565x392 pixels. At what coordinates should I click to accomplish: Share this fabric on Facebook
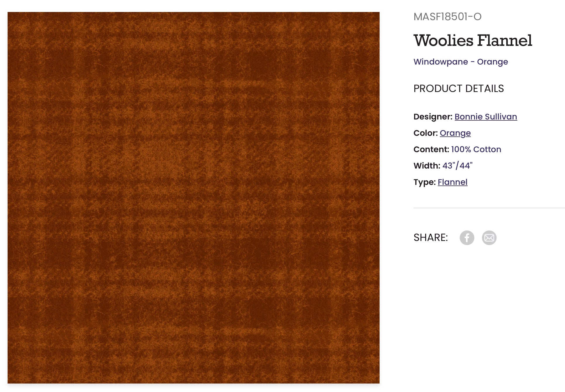467,238
